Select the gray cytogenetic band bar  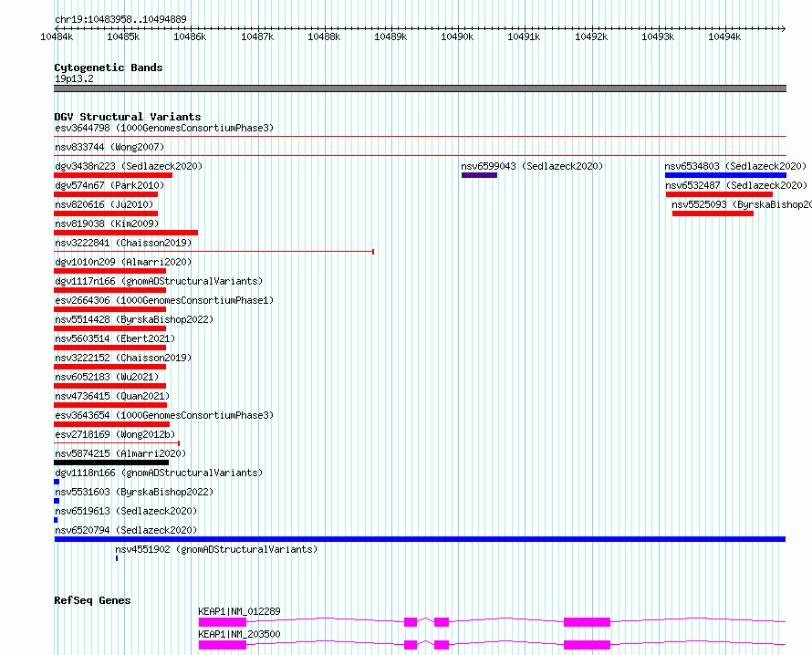click(420, 88)
